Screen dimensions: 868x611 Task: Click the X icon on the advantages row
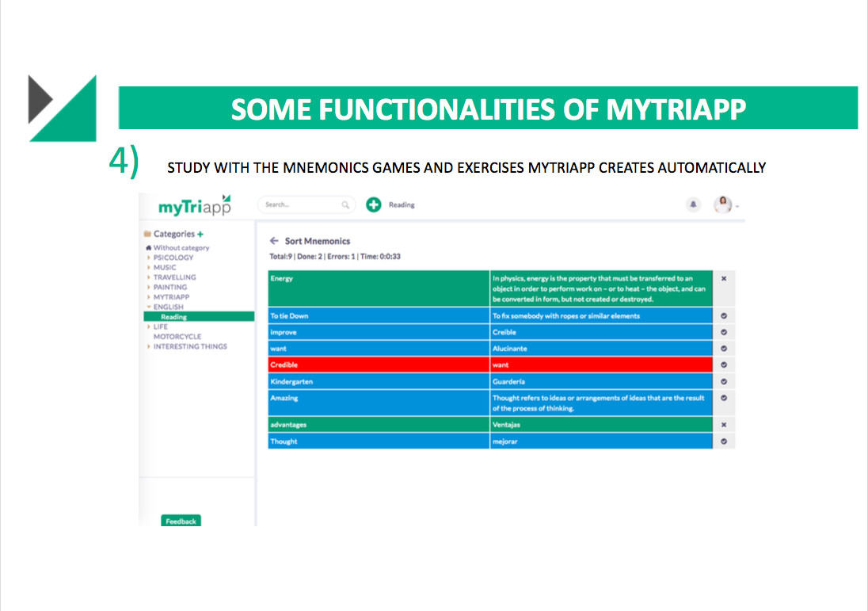724,425
